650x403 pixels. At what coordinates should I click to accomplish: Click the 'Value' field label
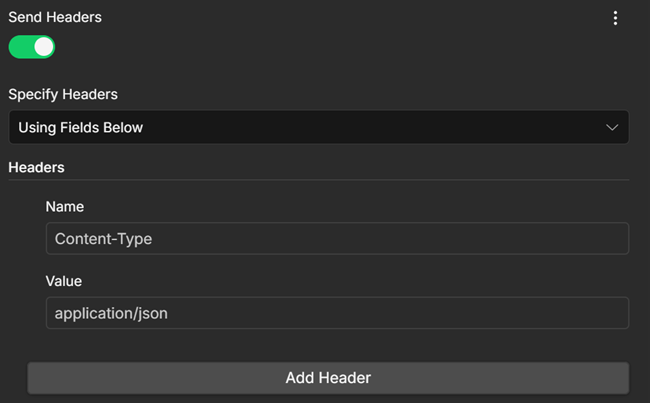(x=63, y=281)
